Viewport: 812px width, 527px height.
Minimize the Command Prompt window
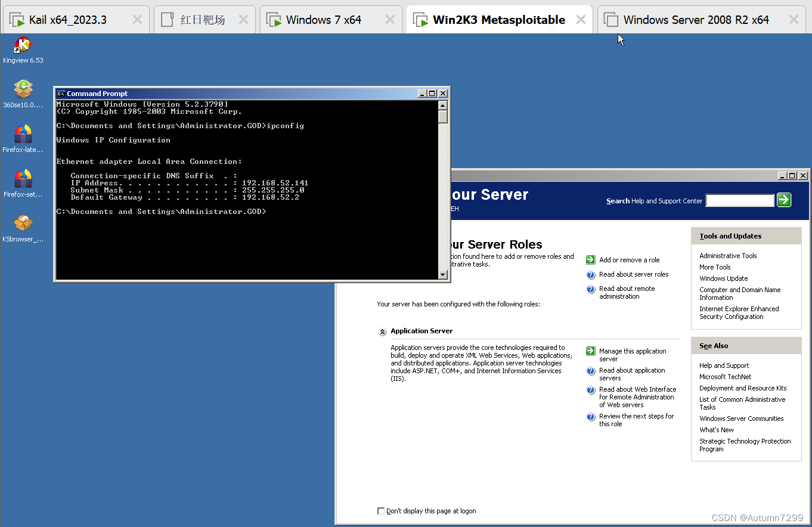click(423, 94)
